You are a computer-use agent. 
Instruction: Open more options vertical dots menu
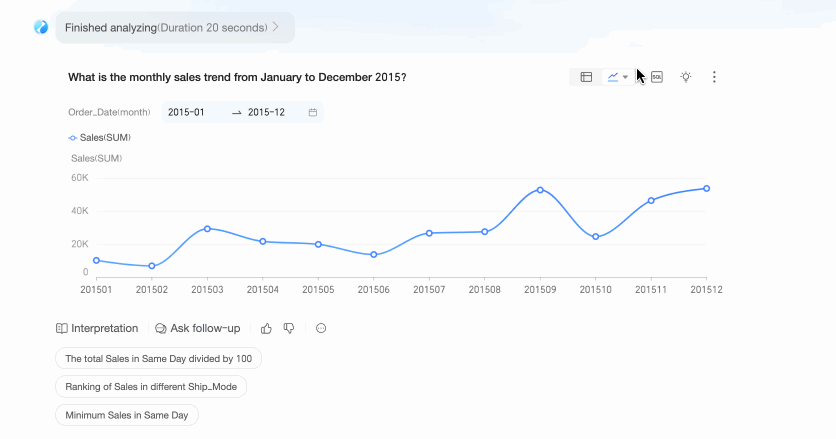[714, 77]
